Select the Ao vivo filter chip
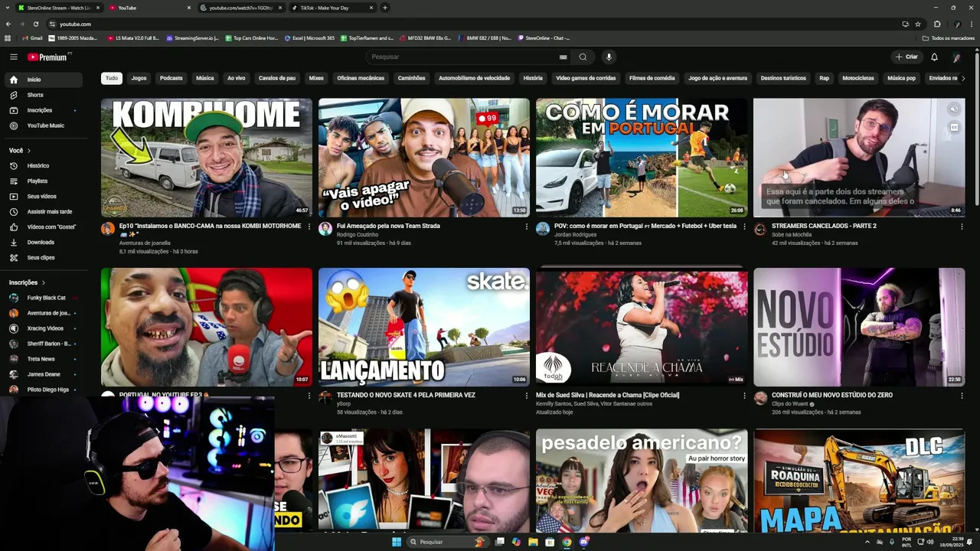 pos(237,78)
